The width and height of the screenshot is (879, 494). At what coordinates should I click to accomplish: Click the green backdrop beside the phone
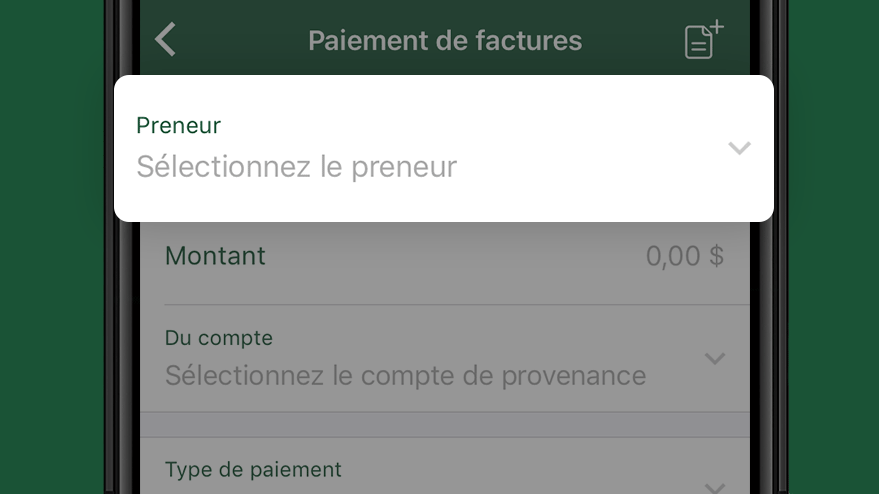point(52,247)
